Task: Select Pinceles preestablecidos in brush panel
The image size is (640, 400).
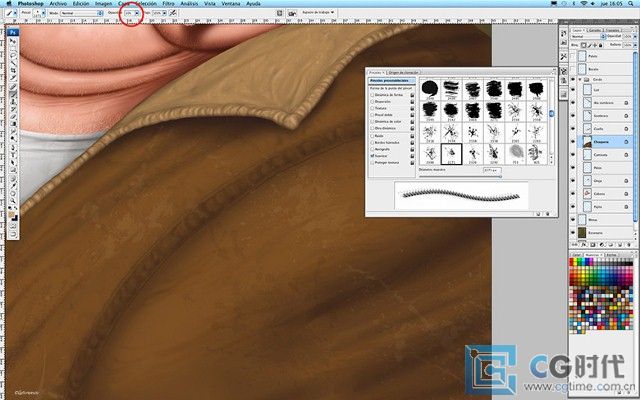Action: (x=392, y=81)
